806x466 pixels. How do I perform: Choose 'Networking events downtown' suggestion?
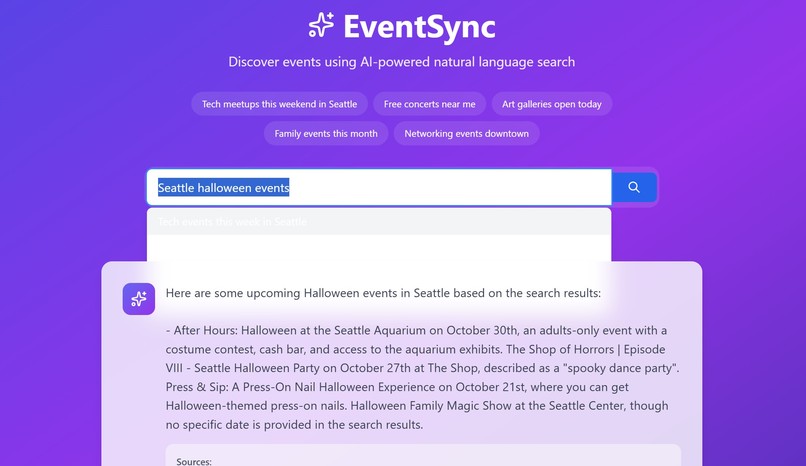[466, 134]
